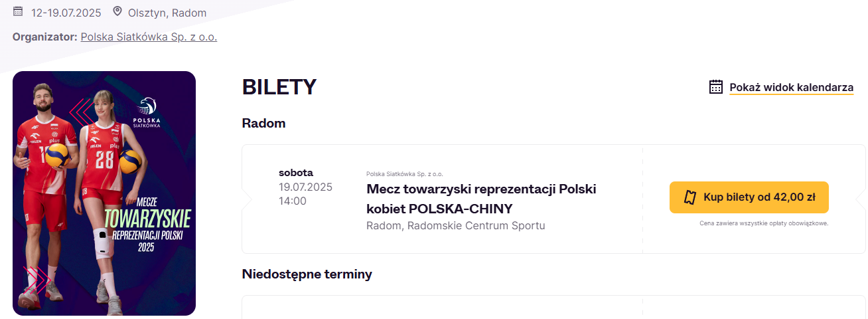Screen dimensions: 868x319
Task: Click venue Radom, Radomskie Centrum Sportu
Action: [455, 225]
